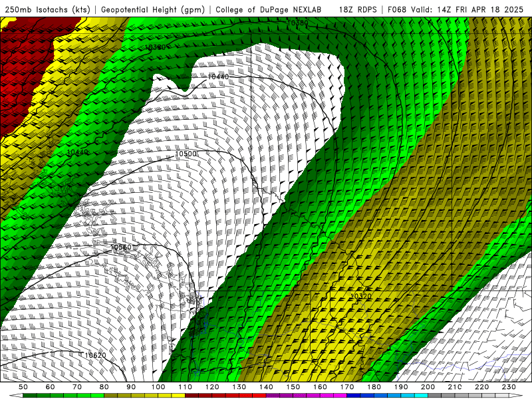The image size is (532, 399).
Task: Click the 10440 contour label on green shading
Action: pos(78,152)
